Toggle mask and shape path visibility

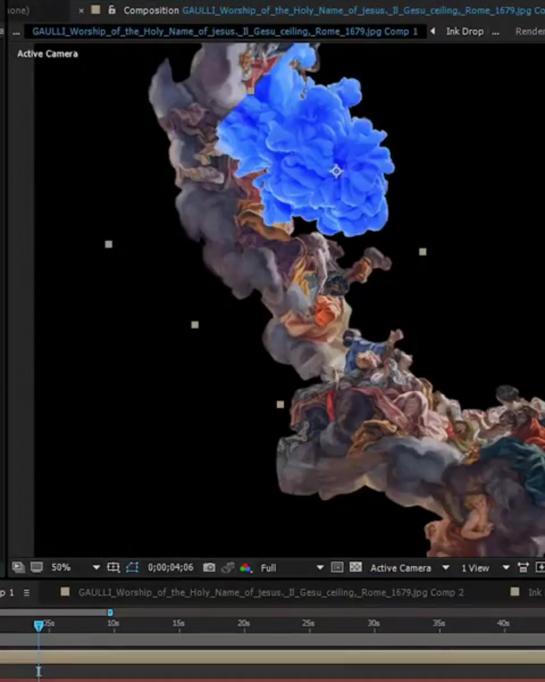click(132, 567)
